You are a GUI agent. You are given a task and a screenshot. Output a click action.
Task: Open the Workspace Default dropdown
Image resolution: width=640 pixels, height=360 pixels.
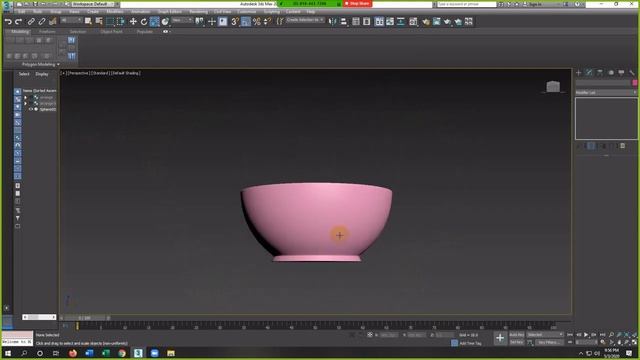(93, 4)
